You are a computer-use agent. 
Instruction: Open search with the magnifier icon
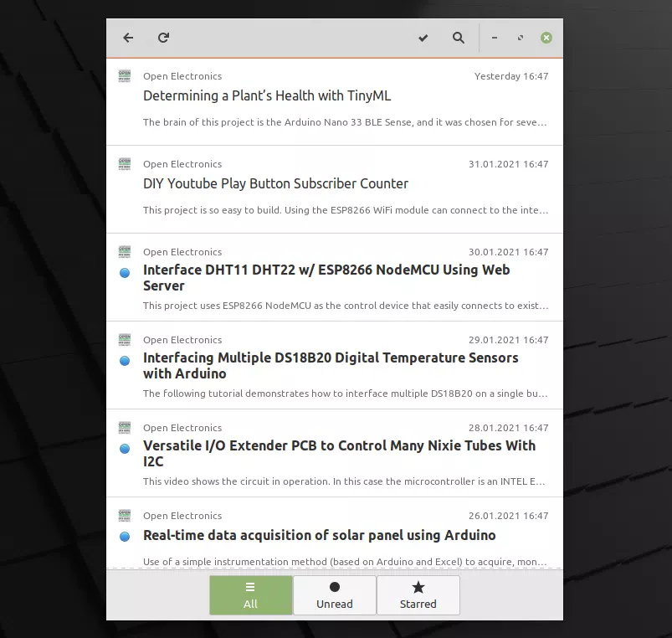click(x=459, y=38)
